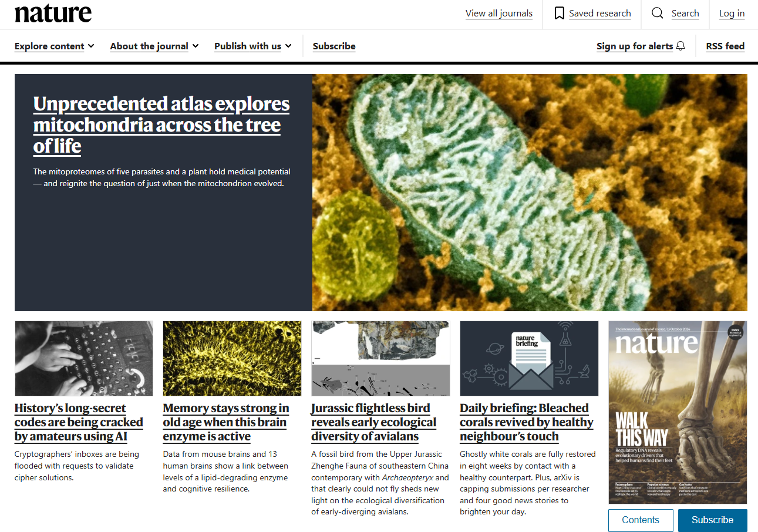Open the Nature Briefing envelope thumbnail

529,358
